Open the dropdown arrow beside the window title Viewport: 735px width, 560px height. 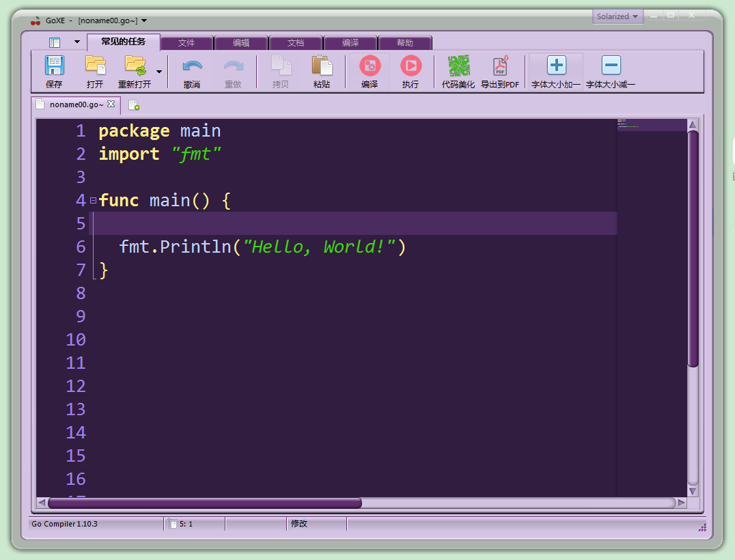144,20
